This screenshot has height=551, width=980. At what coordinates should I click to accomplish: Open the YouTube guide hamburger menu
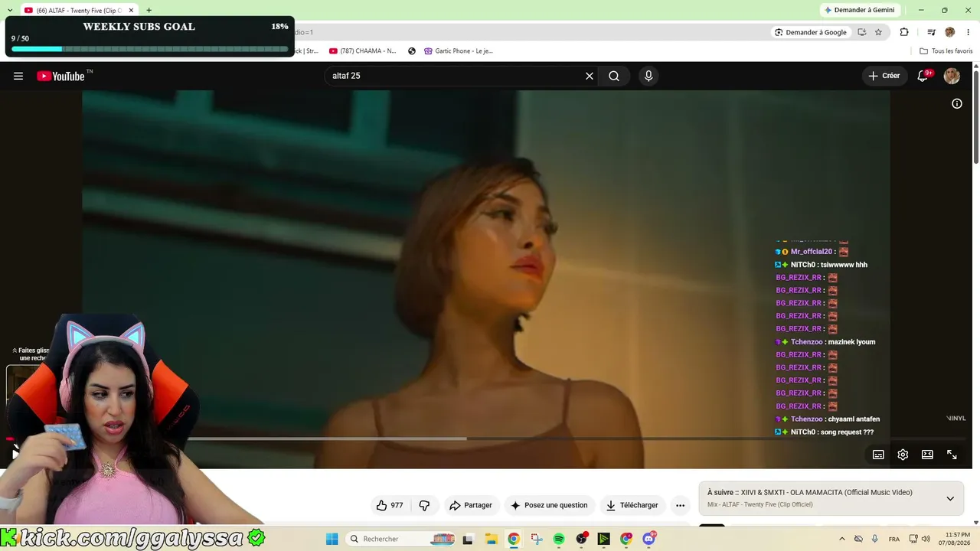pos(18,76)
